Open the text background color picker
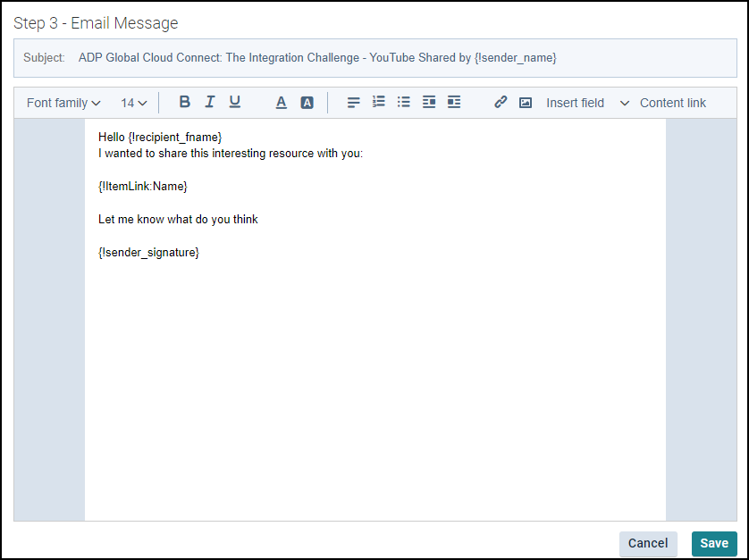 coord(307,103)
